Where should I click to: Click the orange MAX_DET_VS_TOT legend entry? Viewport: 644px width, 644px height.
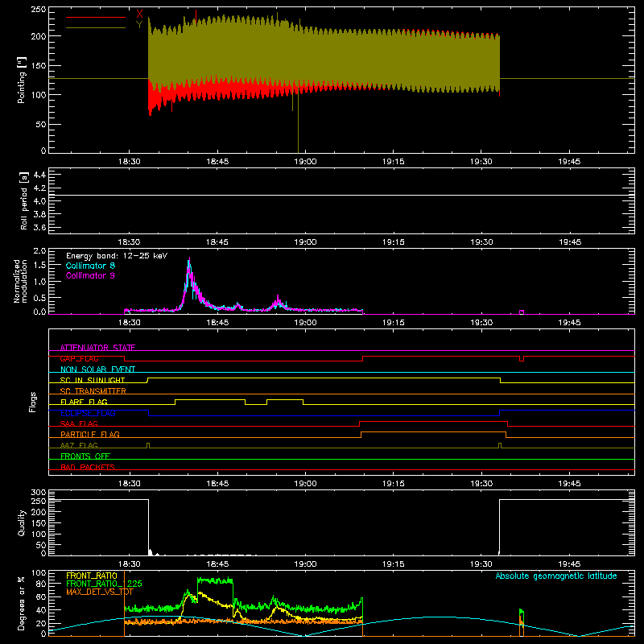pos(100,592)
